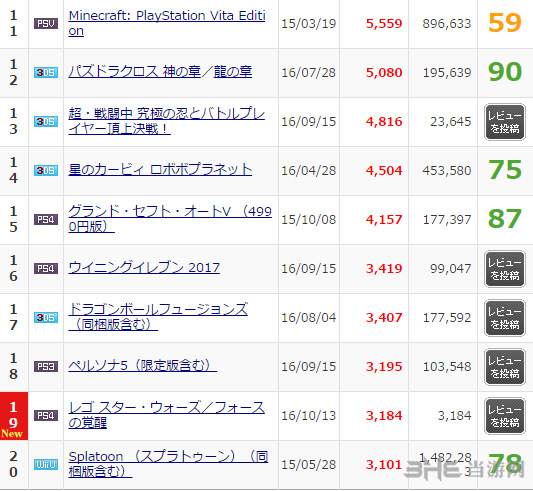Image resolution: width=533 pixels, height=491 pixels.
Task: Click the PS4 icon beside グランド・セフト・オートV
Action: [46, 219]
